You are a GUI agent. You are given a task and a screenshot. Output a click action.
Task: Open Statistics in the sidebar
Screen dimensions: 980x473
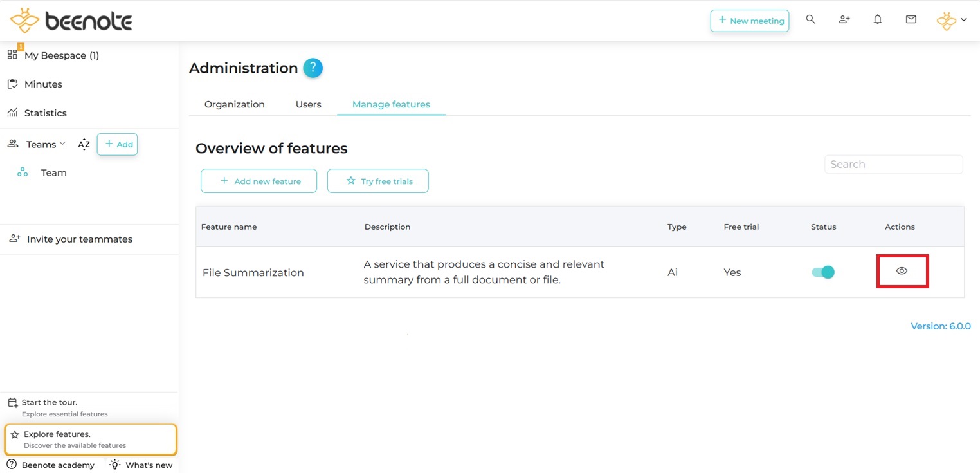(x=45, y=113)
